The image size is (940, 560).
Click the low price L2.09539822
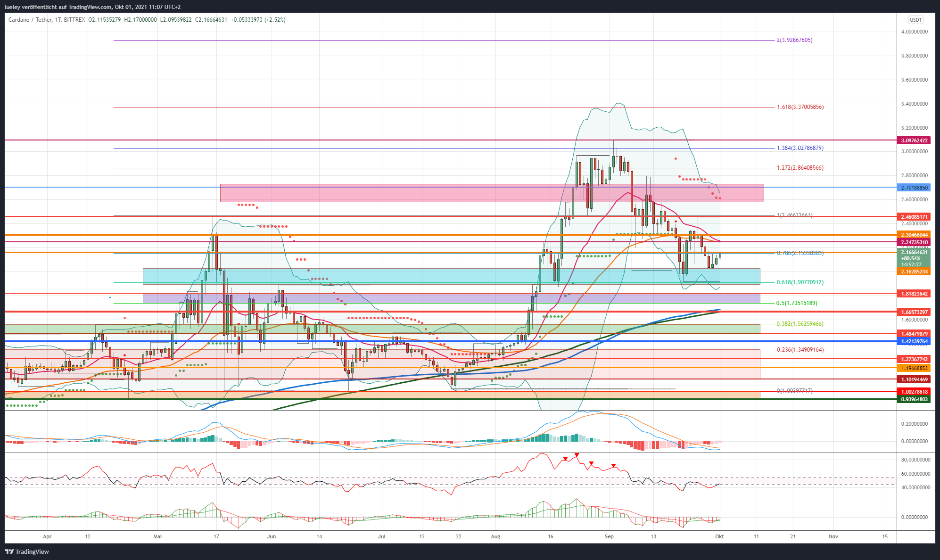point(176,20)
